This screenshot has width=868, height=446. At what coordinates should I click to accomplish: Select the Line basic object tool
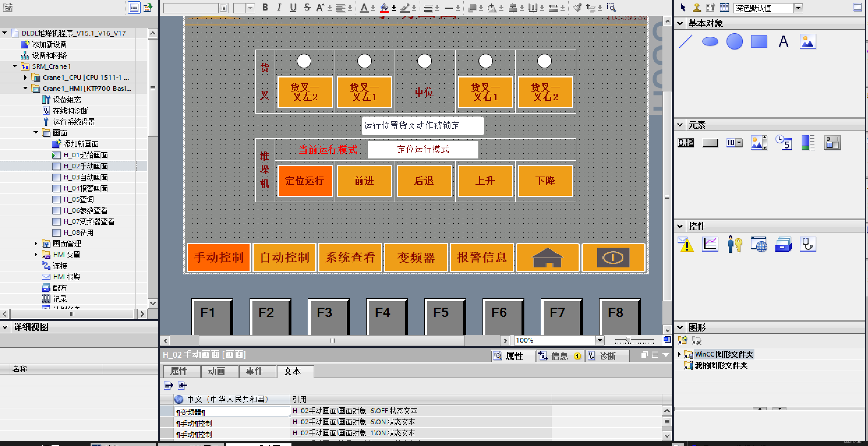click(x=686, y=42)
